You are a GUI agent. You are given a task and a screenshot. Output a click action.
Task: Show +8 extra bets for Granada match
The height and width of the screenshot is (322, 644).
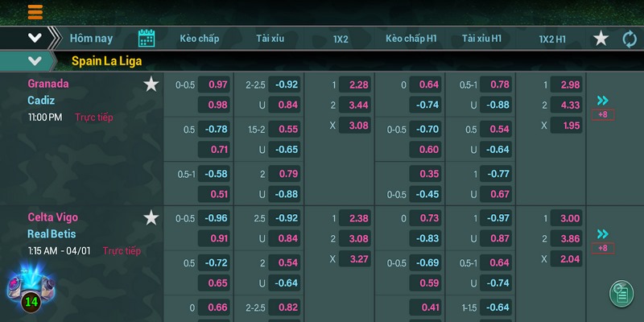603,114
